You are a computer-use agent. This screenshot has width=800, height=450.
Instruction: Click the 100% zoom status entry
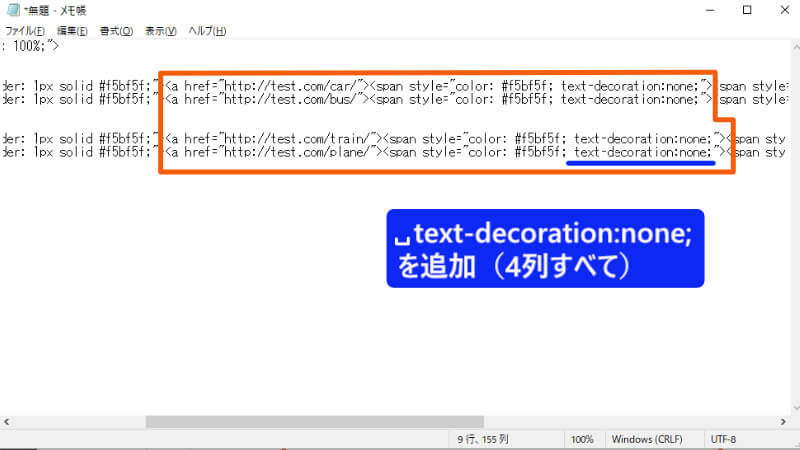coord(582,439)
